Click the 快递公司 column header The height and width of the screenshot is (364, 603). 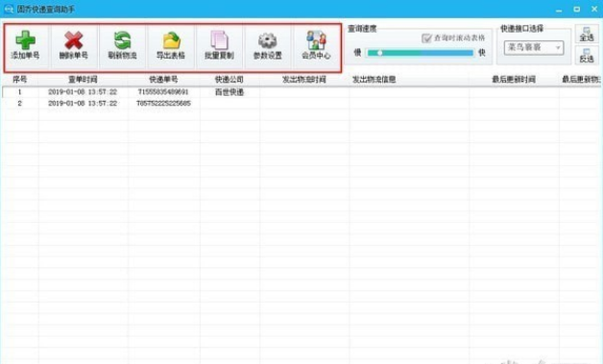point(229,80)
